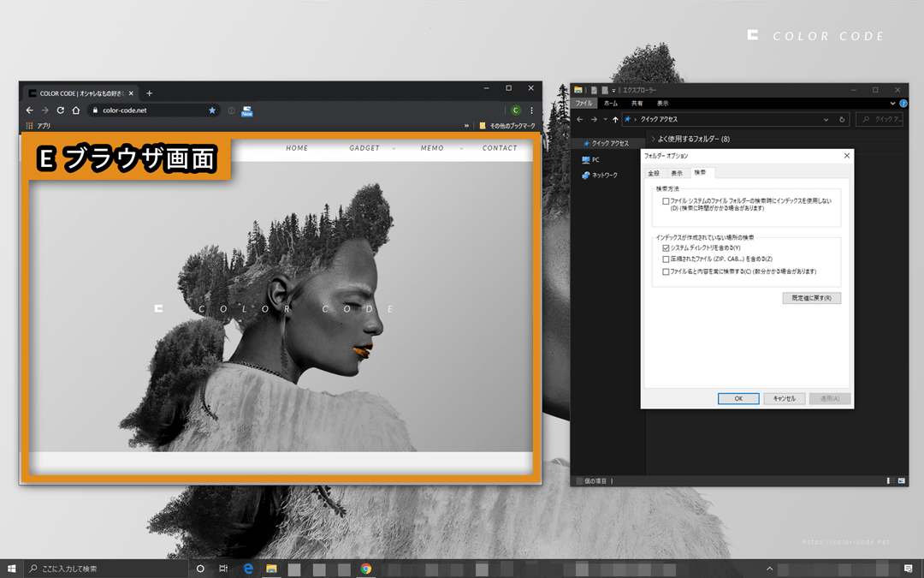924x578 pixels.
Task: Click キャンセル in Folder Options
Action: click(x=785, y=399)
